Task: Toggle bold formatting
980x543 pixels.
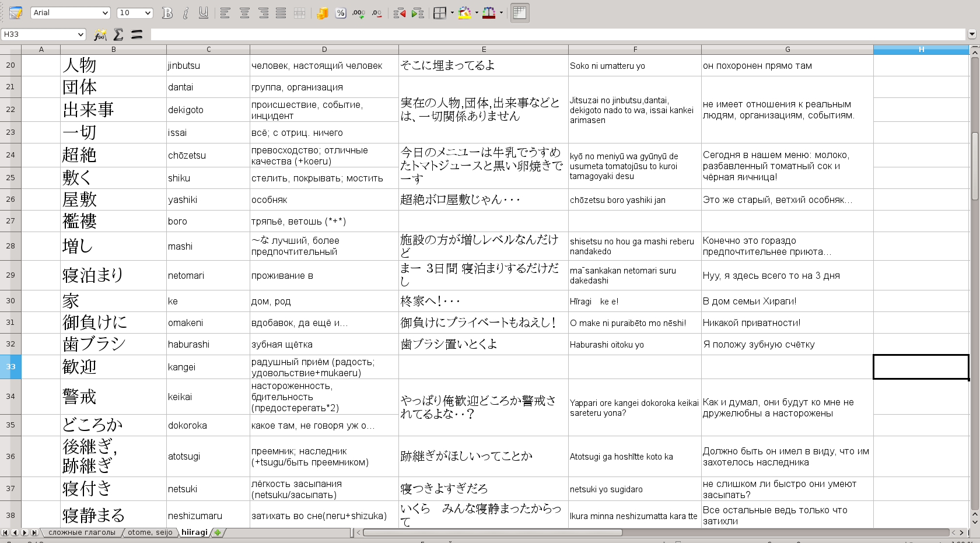Action: [x=167, y=13]
